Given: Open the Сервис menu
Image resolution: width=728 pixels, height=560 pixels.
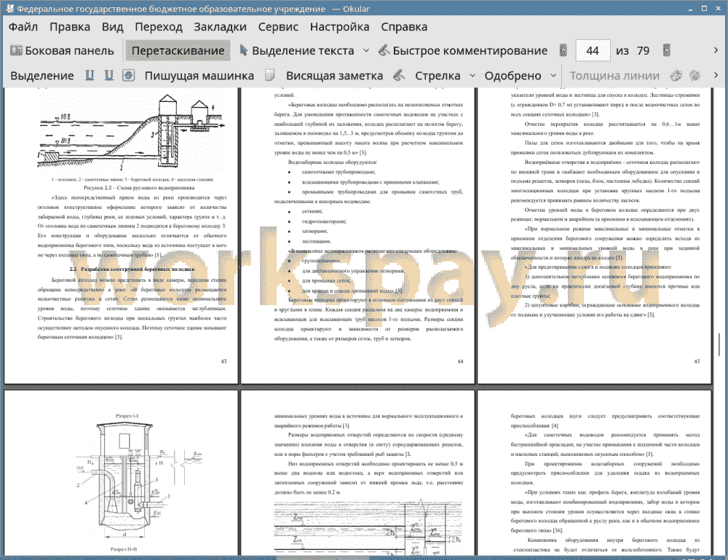Looking at the screenshot, I should pos(278,27).
